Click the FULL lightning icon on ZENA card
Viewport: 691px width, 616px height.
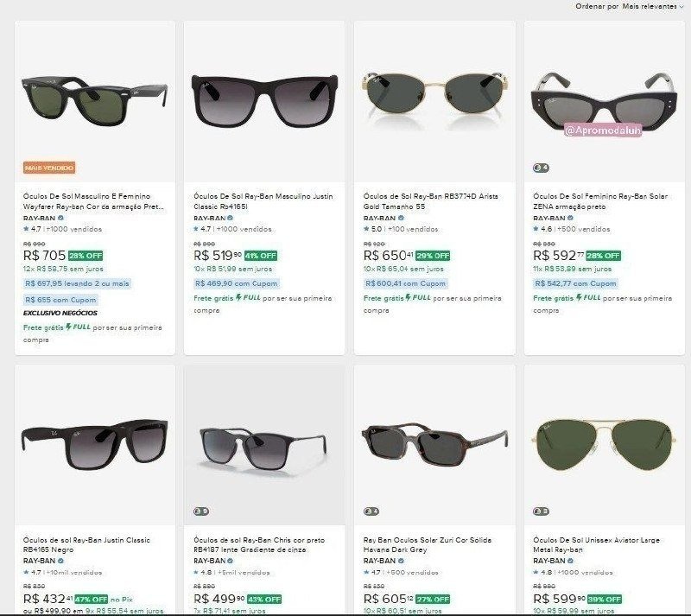click(579, 298)
